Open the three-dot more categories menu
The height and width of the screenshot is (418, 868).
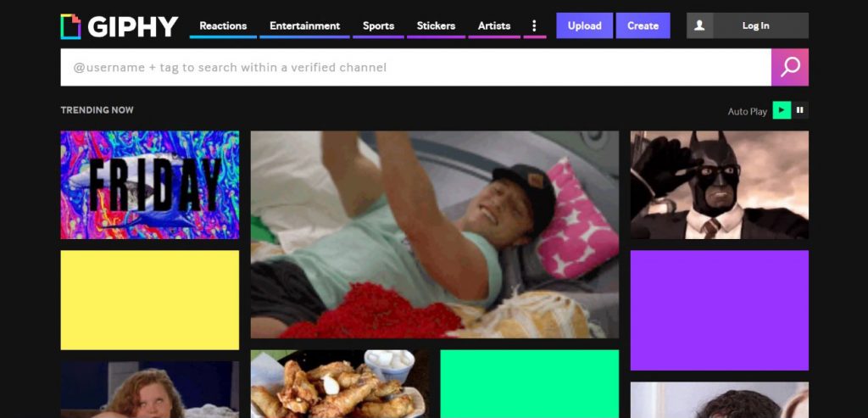(x=534, y=25)
